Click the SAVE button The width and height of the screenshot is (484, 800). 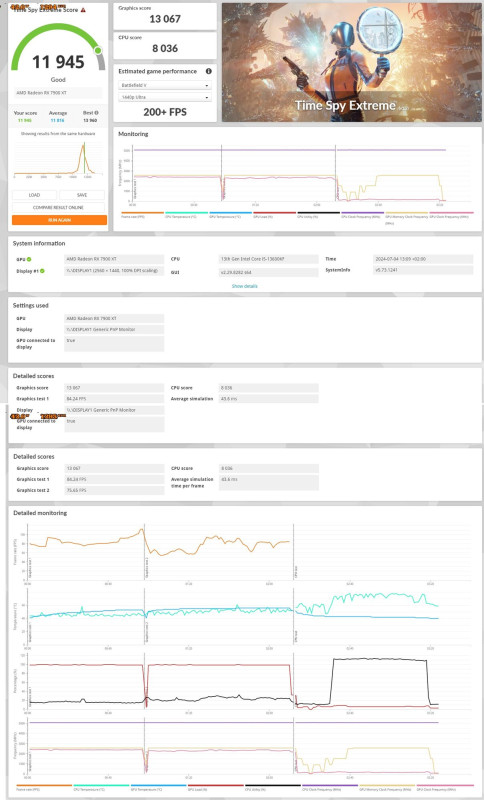pos(82,195)
